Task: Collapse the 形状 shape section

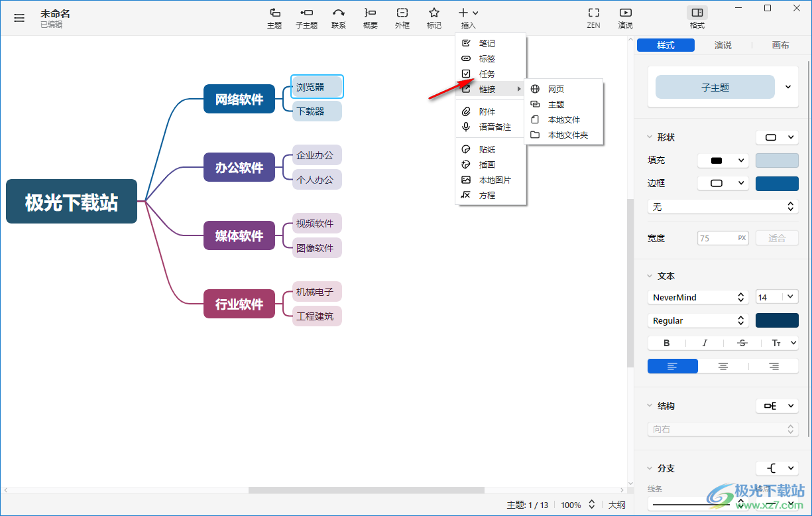Action: [650, 137]
